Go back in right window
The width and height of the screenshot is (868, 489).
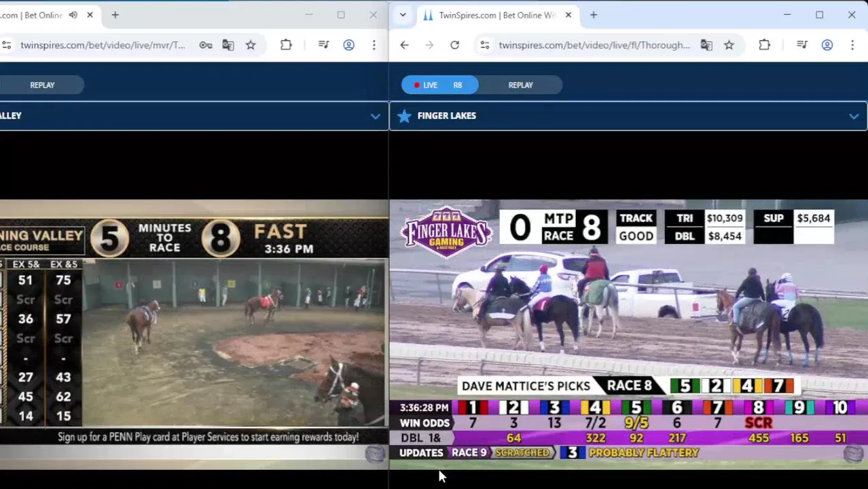[x=404, y=45]
